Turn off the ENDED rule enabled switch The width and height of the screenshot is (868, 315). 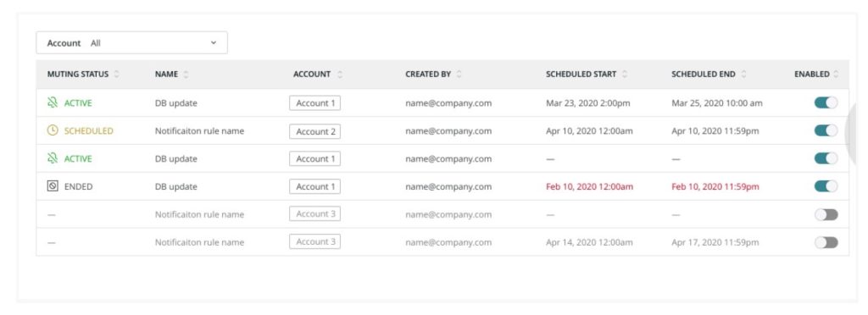pos(826,186)
